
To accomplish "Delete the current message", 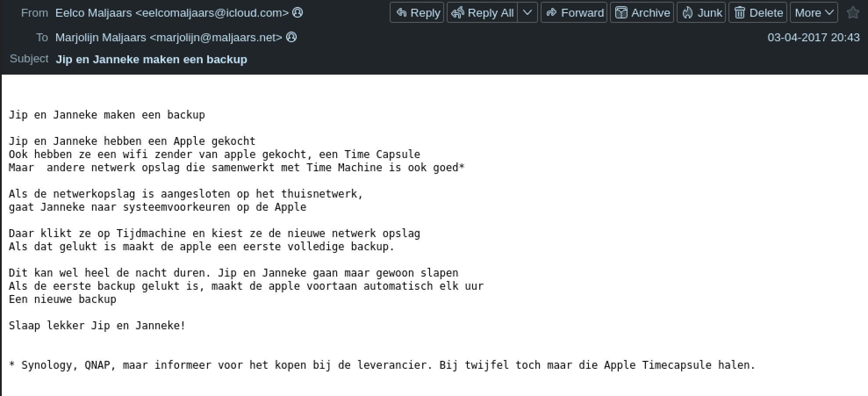I will click(x=757, y=13).
